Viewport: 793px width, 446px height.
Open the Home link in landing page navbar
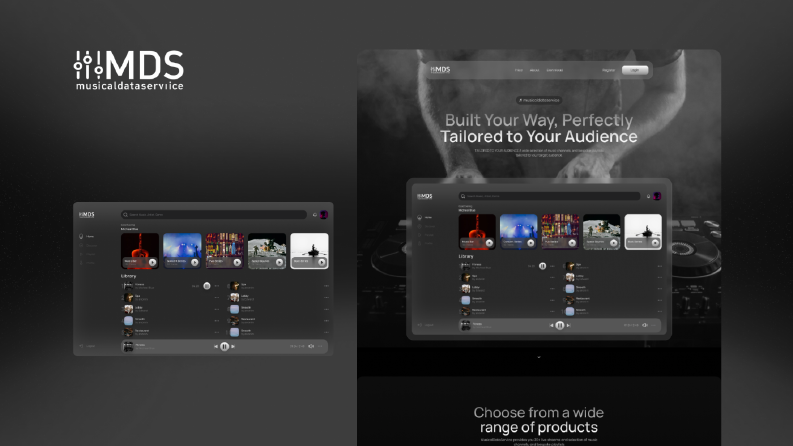pyautogui.click(x=518, y=70)
